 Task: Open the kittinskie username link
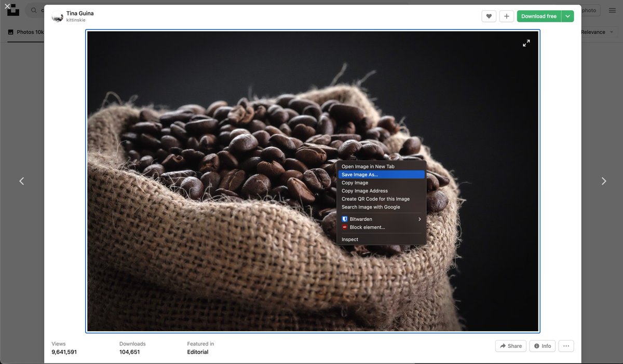[76, 20]
